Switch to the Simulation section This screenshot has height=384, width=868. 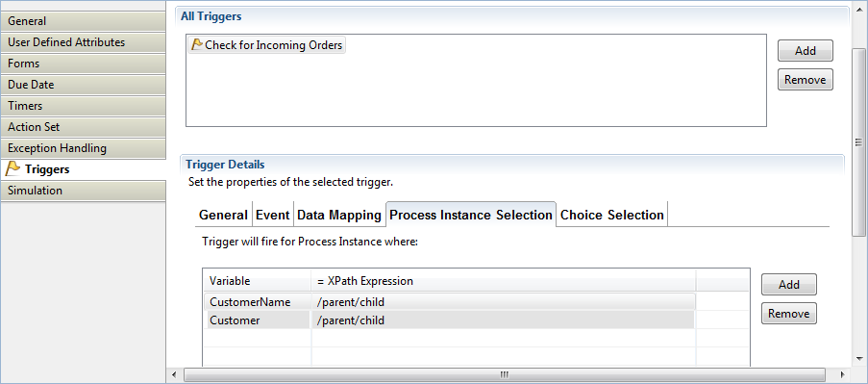click(83, 191)
